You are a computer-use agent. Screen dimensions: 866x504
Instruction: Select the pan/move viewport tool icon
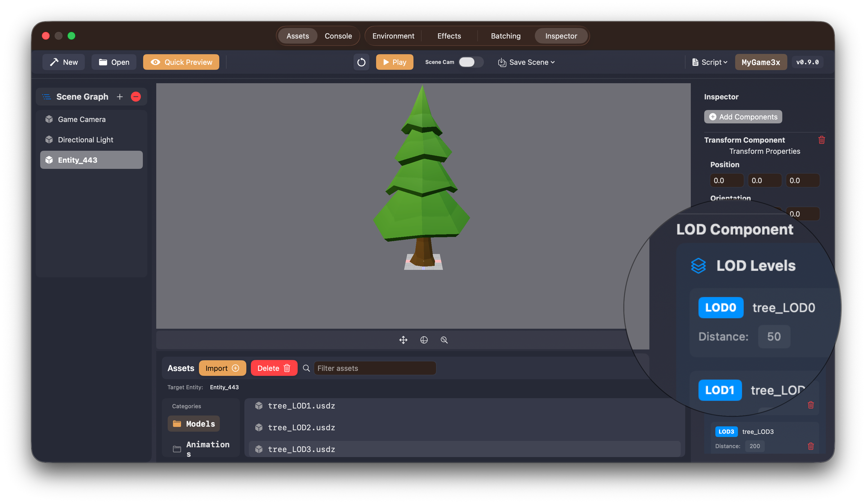pyautogui.click(x=403, y=340)
